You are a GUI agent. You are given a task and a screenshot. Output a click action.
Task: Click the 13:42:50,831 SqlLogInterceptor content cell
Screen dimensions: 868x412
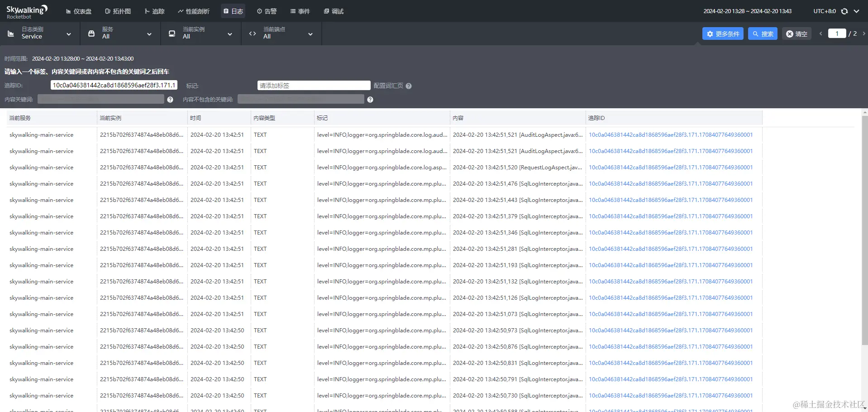[518, 363]
